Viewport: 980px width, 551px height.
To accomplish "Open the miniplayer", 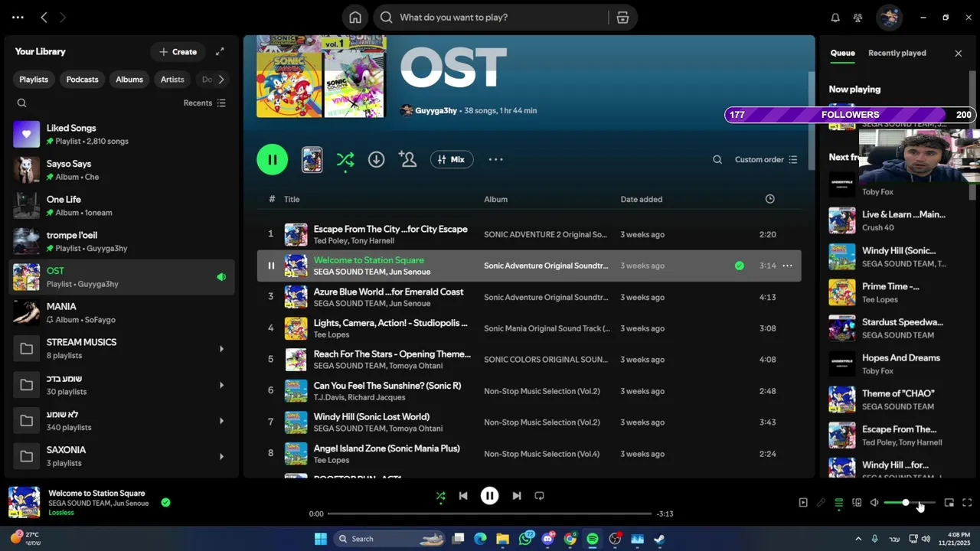I will (x=949, y=503).
